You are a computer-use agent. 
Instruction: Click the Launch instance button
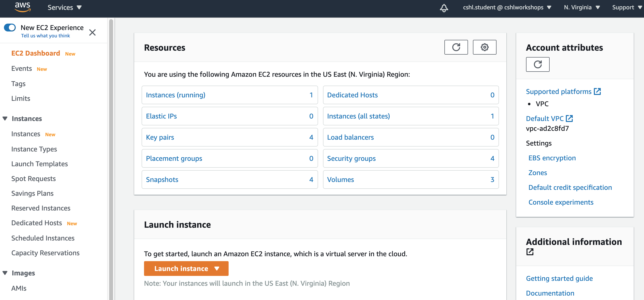click(x=187, y=268)
